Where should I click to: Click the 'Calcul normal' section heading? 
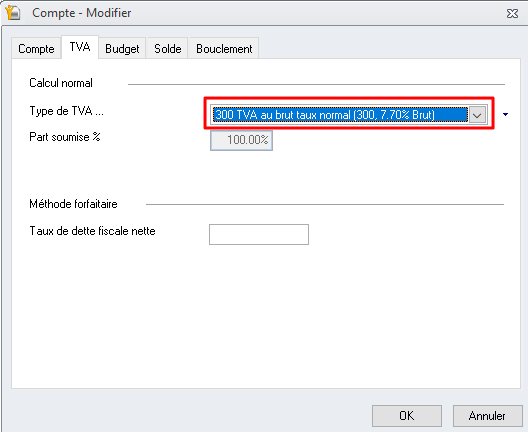(x=61, y=83)
